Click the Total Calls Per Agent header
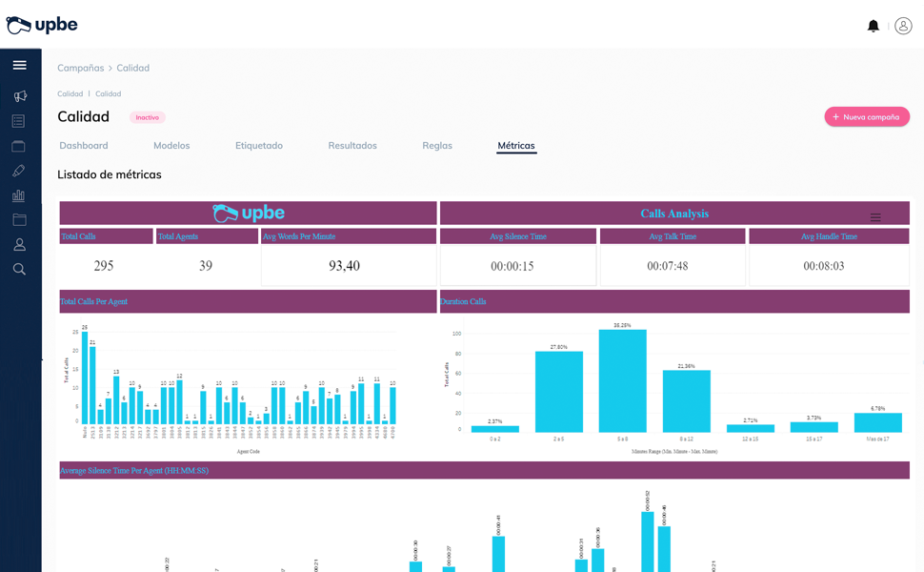This screenshot has height=572, width=924. [x=248, y=301]
